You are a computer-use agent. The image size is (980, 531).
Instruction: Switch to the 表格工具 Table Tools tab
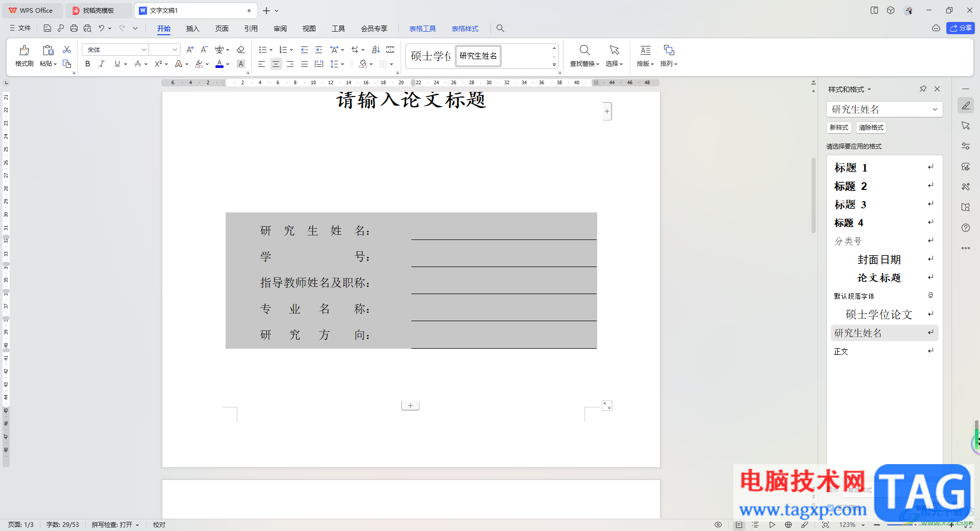point(422,29)
